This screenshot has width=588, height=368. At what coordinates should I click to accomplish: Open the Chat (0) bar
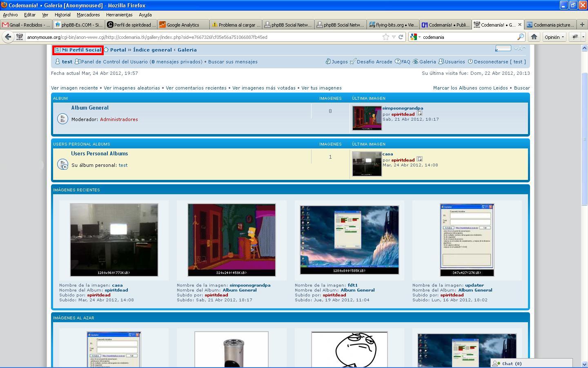click(x=531, y=364)
